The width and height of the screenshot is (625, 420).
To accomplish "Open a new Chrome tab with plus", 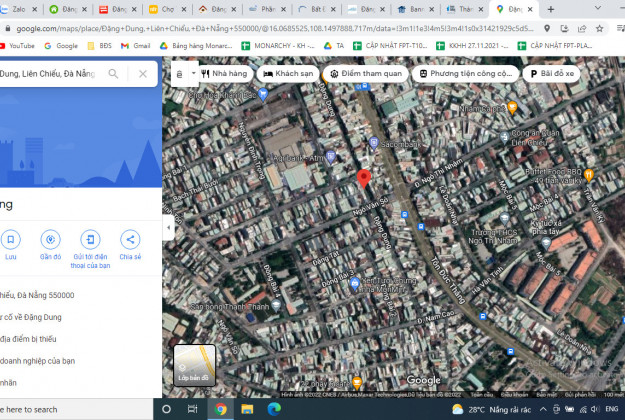I will (x=551, y=9).
